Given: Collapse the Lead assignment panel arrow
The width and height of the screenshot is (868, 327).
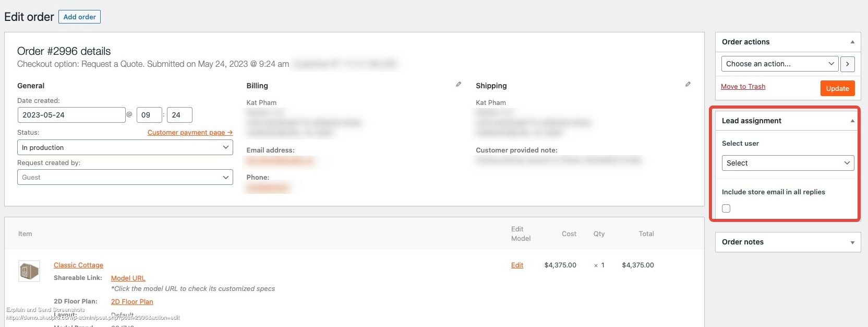Looking at the screenshot, I should click(x=852, y=121).
